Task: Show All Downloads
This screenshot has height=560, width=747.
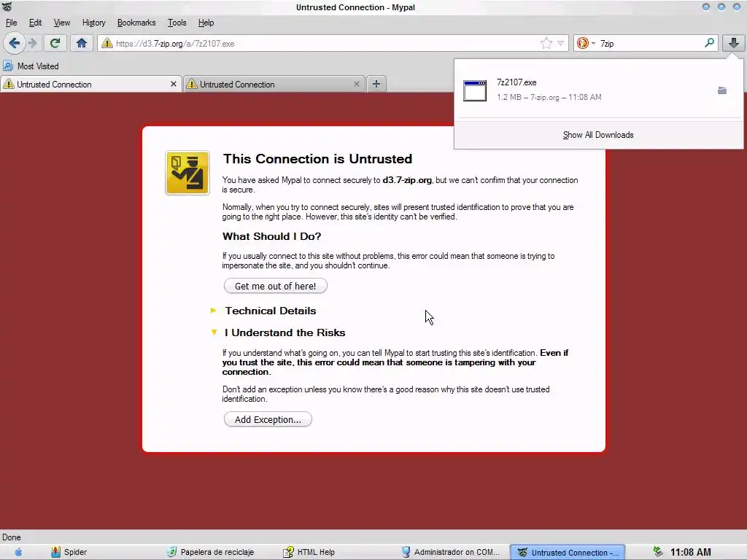Action: (x=598, y=135)
